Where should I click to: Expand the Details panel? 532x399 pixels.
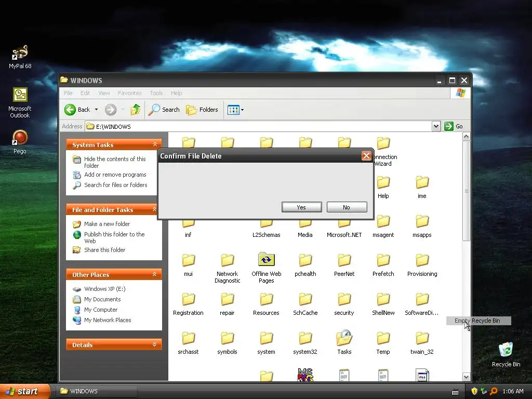(155, 344)
